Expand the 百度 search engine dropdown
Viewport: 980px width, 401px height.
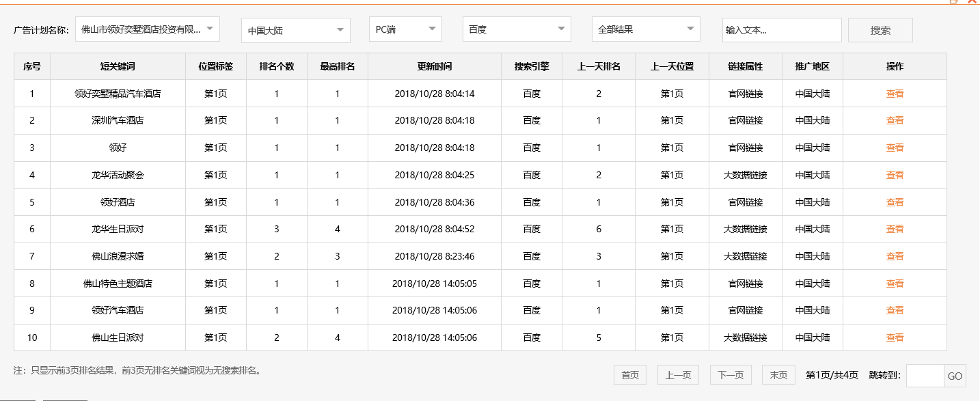516,29
